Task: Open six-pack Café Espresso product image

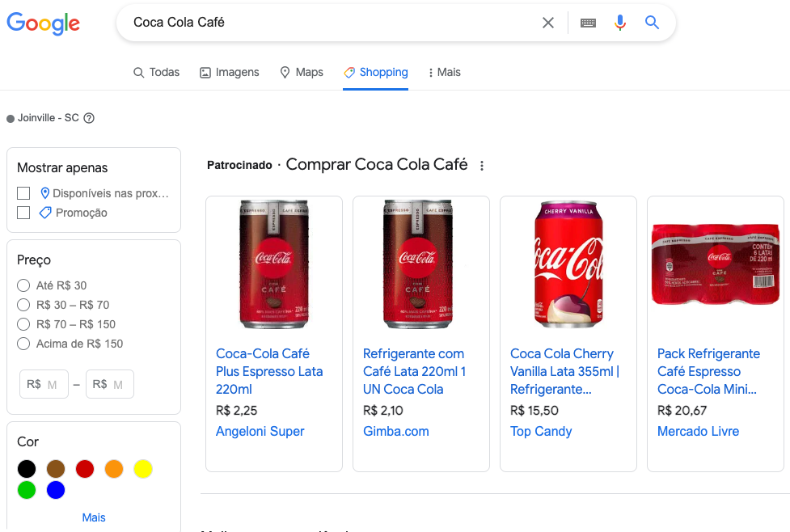Action: [x=716, y=264]
